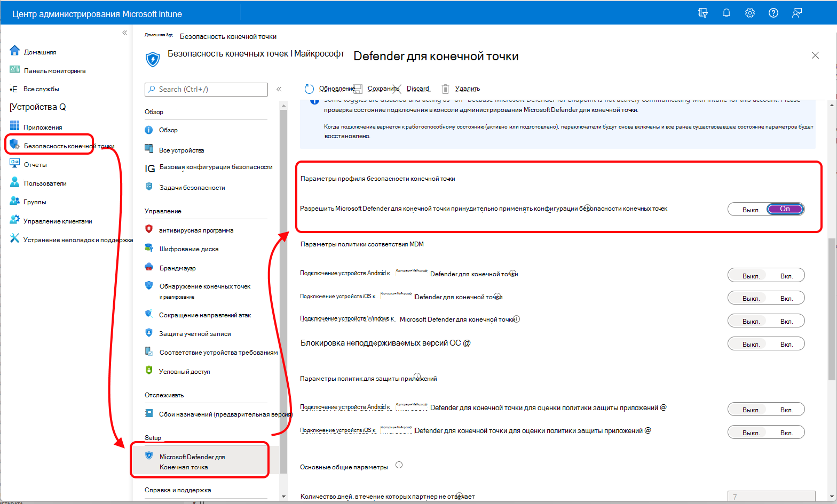This screenshot has width=837, height=504.
Task: Open Все устройства devices icon
Action: (149, 148)
